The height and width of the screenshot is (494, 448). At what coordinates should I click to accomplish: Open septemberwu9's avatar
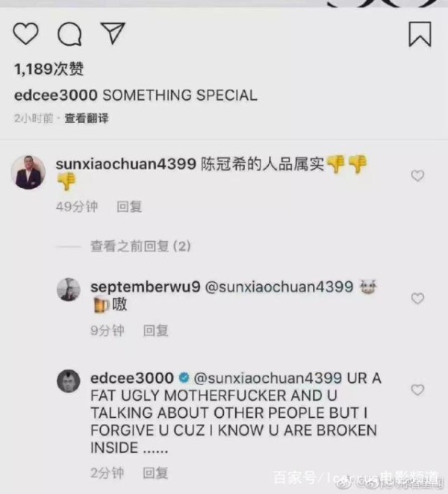click(x=69, y=290)
